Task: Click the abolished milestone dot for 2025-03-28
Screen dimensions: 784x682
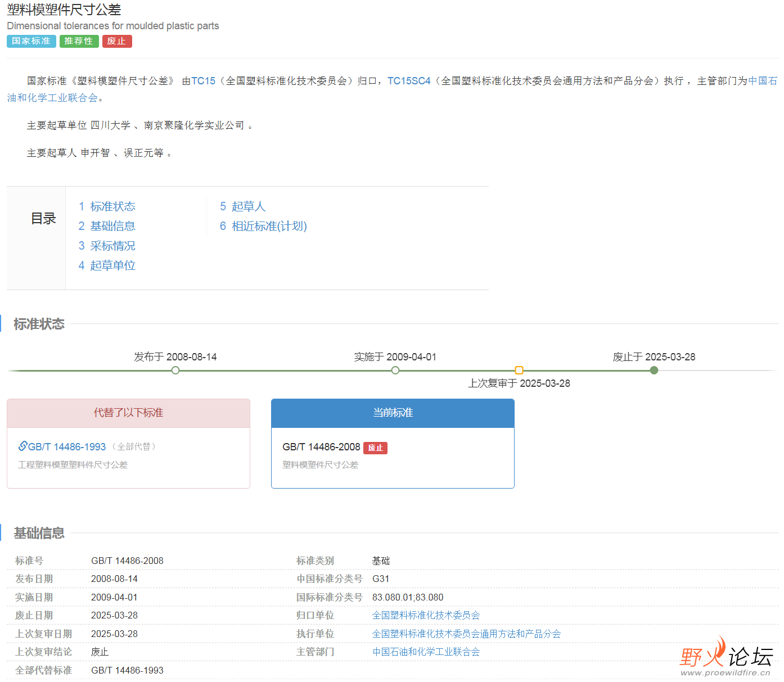Action: pos(654,370)
